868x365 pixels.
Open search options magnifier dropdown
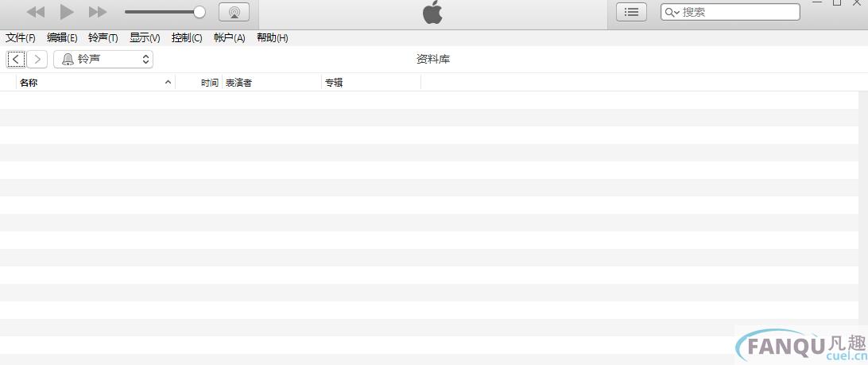672,12
